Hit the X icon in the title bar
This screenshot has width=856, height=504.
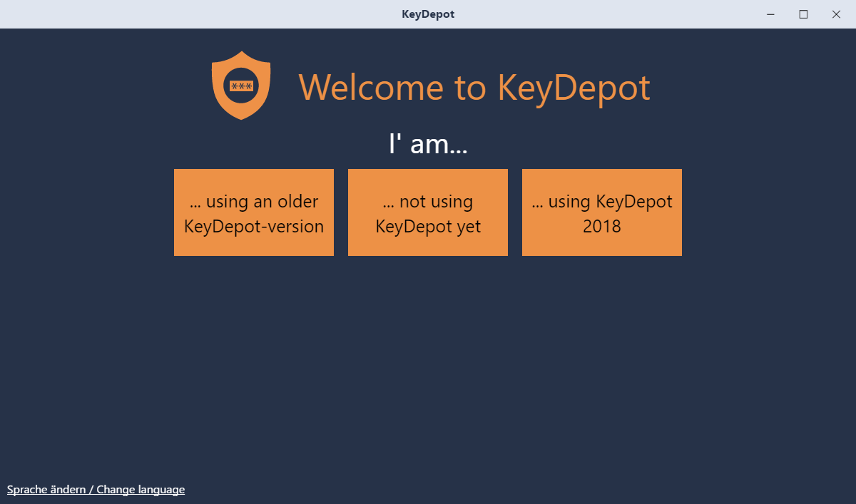835,14
